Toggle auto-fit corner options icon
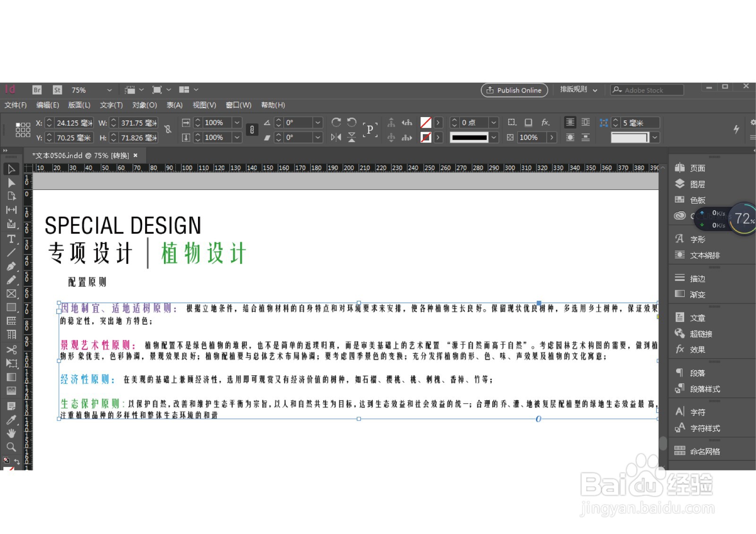 pyautogui.click(x=604, y=123)
